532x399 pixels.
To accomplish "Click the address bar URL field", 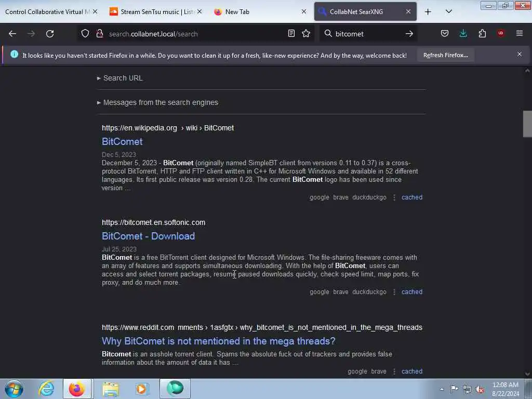I will point(195,34).
